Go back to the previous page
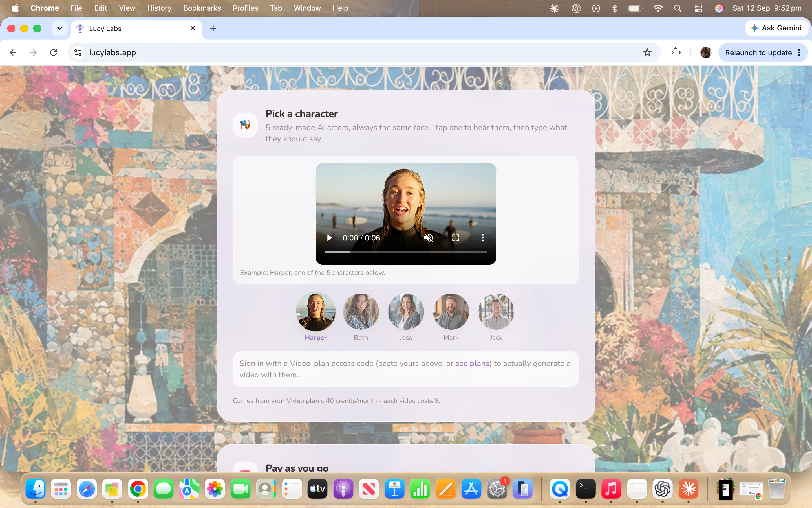 pyautogui.click(x=13, y=52)
